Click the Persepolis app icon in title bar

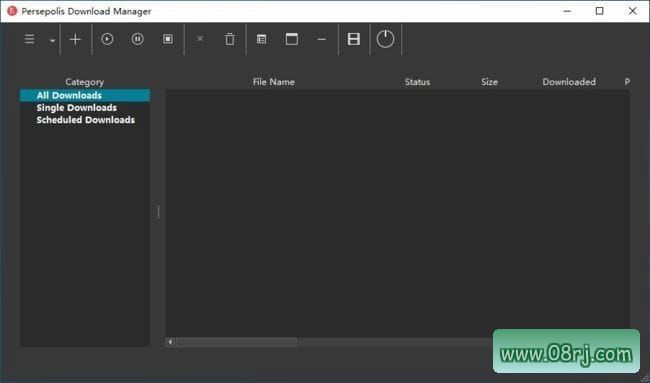pyautogui.click(x=12, y=11)
